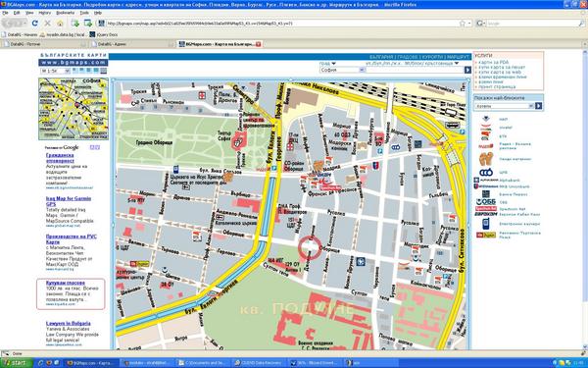This screenshot has height=368, width=588.
Task: Open the Lawyers in Bulgaria ad link
Action: [x=69, y=323]
